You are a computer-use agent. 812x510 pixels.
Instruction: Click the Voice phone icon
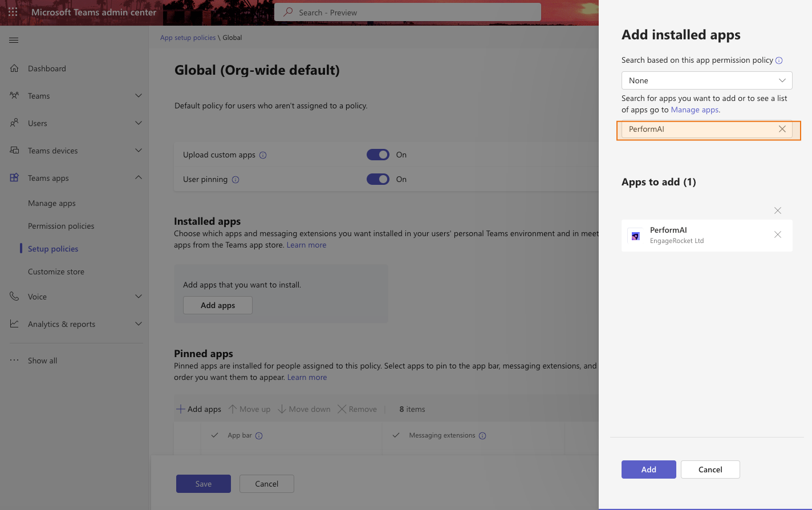(14, 297)
